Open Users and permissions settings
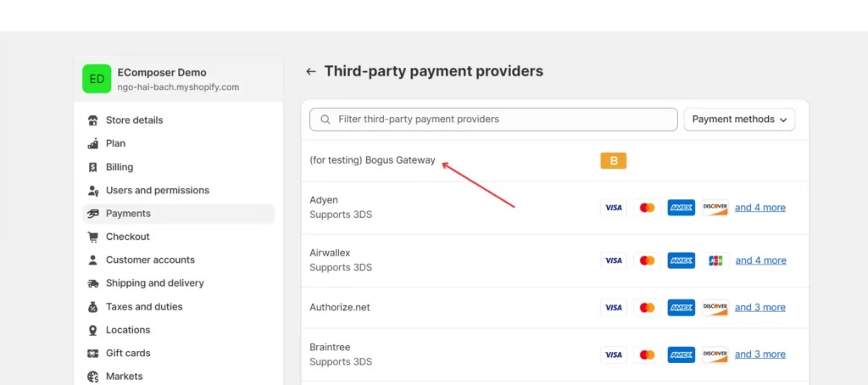The height and width of the screenshot is (385, 868). pos(157,190)
